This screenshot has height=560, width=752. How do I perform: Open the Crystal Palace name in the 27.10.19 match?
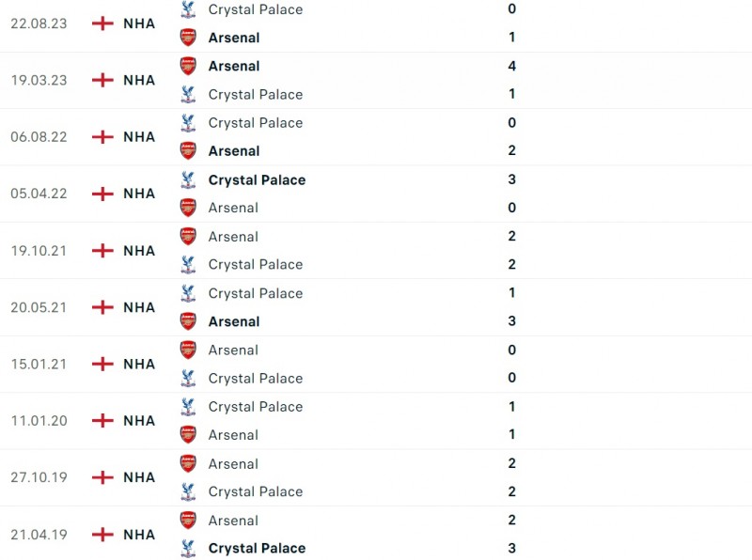click(256, 491)
